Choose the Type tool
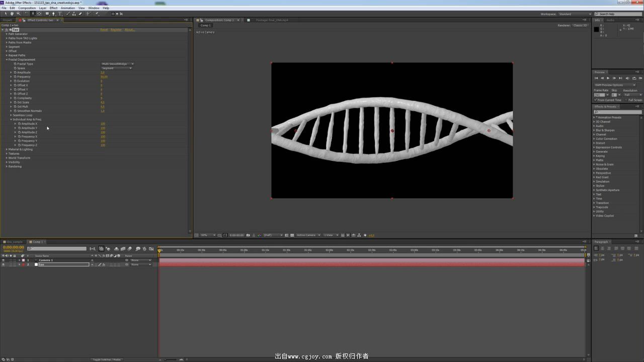Viewport: 644px width, 362px height. [59, 14]
